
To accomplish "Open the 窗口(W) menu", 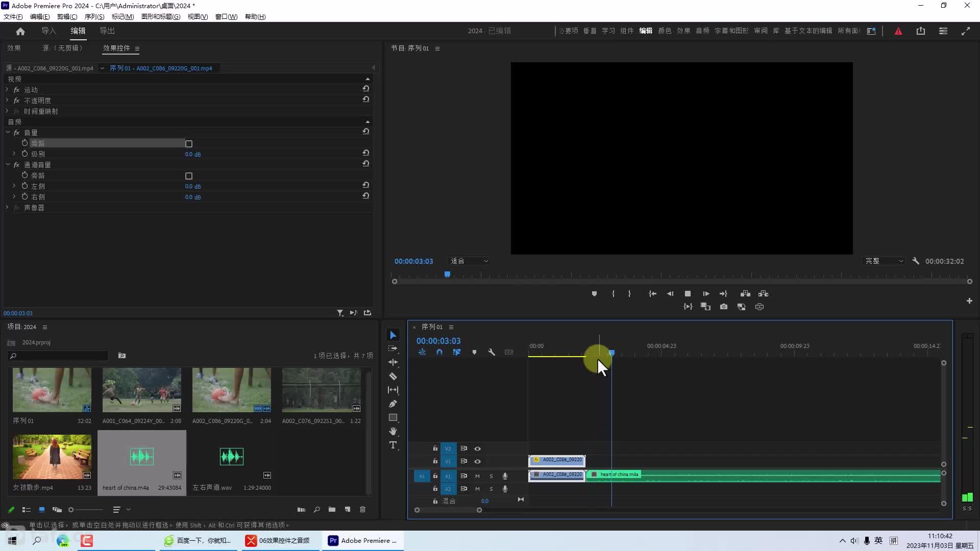I will pyautogui.click(x=226, y=16).
